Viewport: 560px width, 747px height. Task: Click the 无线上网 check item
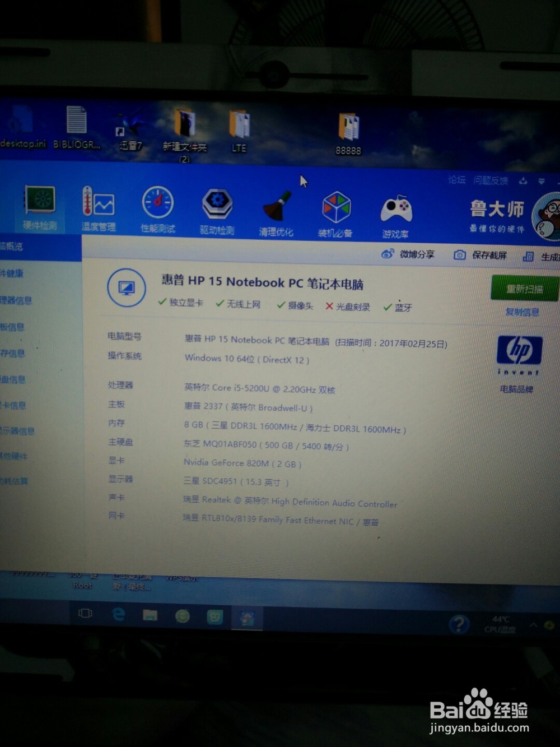(238, 304)
